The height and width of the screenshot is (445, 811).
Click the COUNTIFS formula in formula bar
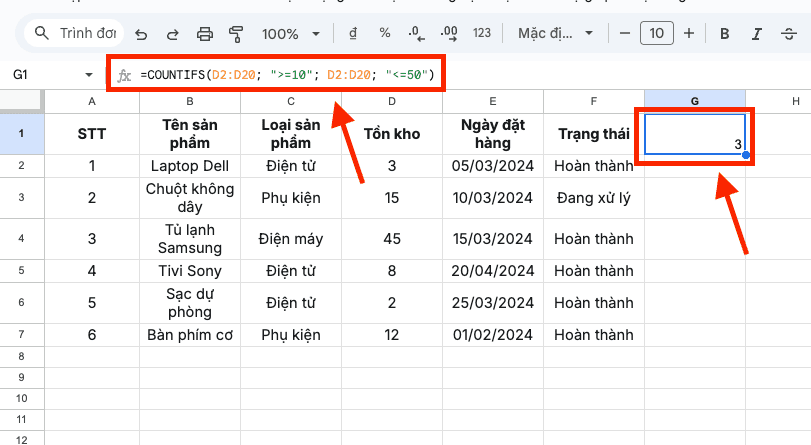click(288, 75)
